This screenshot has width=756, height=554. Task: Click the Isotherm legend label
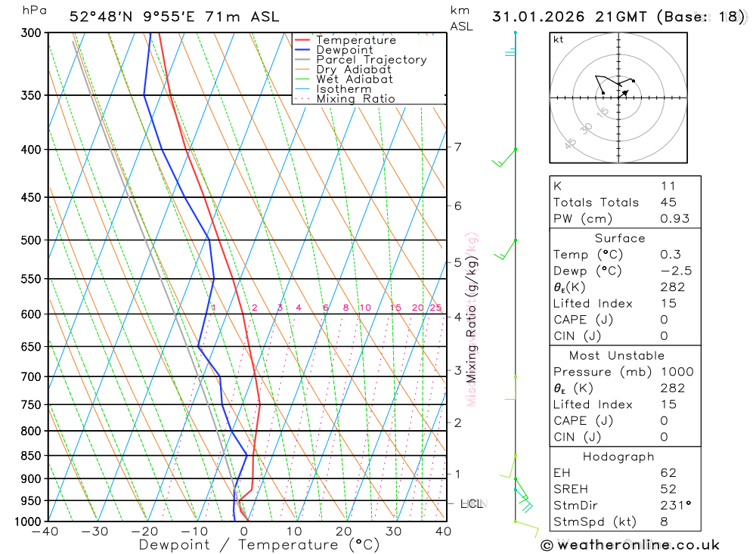click(344, 89)
